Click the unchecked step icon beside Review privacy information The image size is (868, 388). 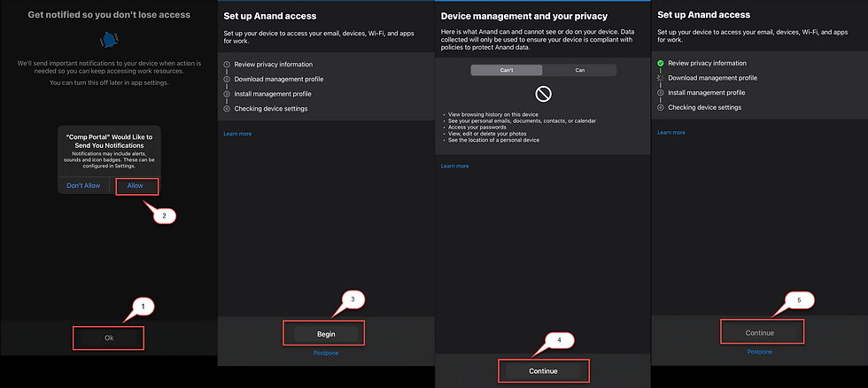[x=227, y=65]
